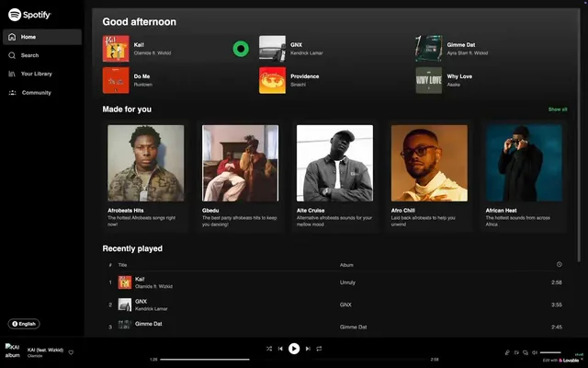Open the Alte Cruise playlist card
This screenshot has width=588, height=368.
(334, 177)
